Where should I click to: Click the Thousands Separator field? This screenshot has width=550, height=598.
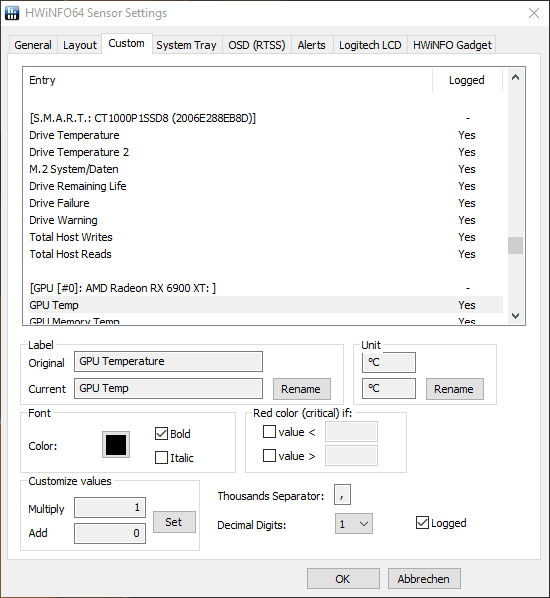[342, 495]
